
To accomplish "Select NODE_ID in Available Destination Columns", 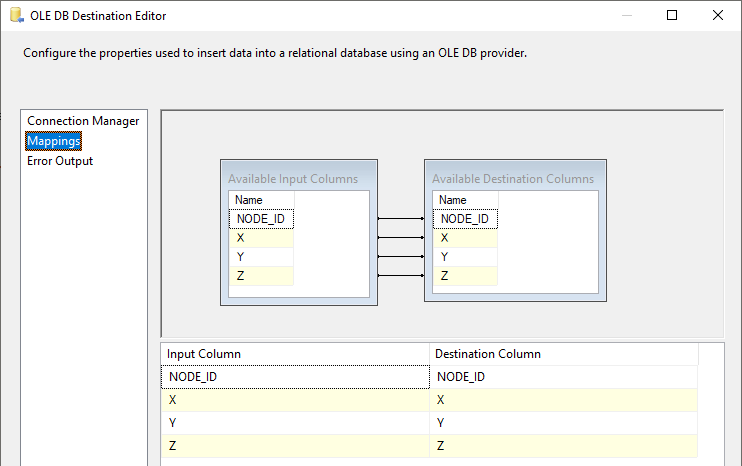I will click(x=465, y=219).
